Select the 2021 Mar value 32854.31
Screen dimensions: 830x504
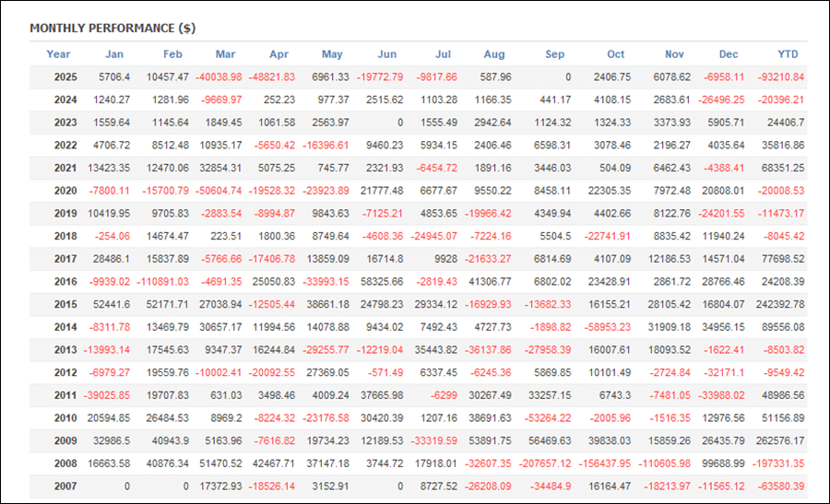point(220,168)
